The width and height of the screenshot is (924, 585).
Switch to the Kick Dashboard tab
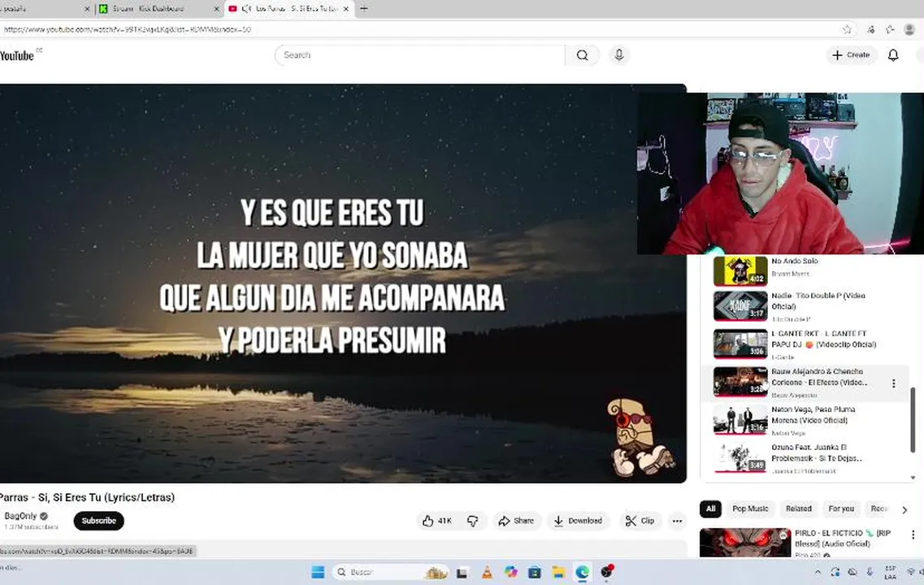158,9
